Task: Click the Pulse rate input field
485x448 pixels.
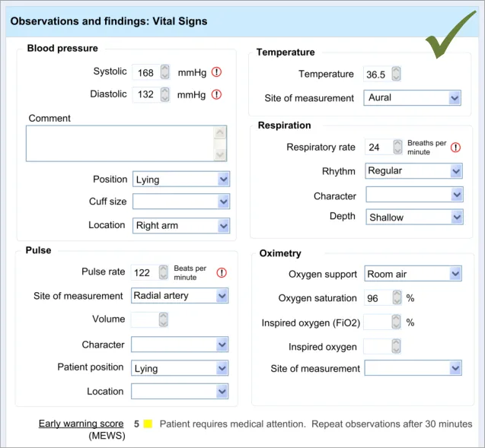Action: 143,272
